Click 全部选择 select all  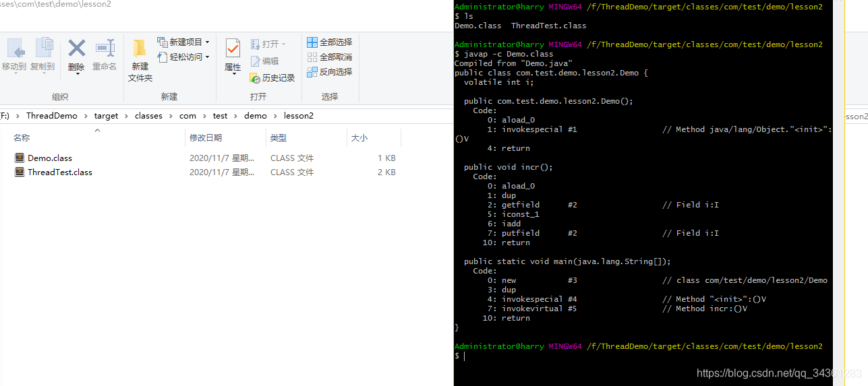click(330, 42)
